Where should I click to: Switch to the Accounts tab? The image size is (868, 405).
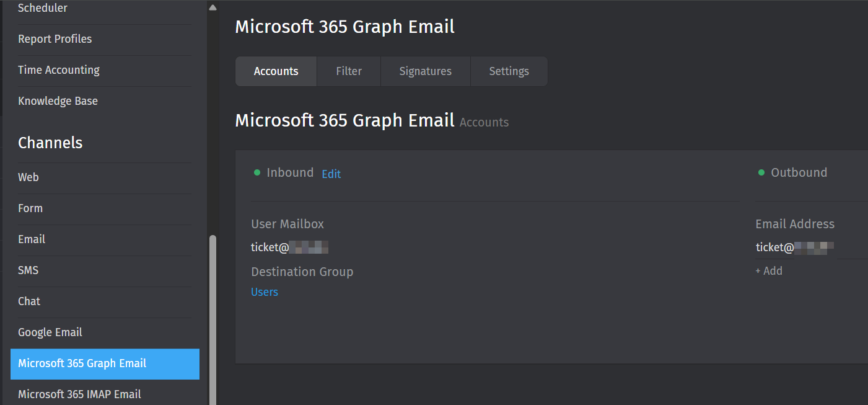point(276,71)
